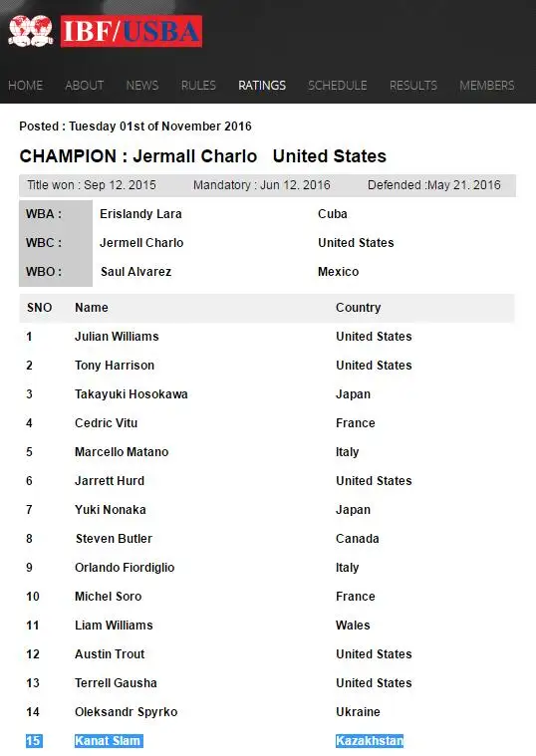Click the Name column header

coord(92,307)
